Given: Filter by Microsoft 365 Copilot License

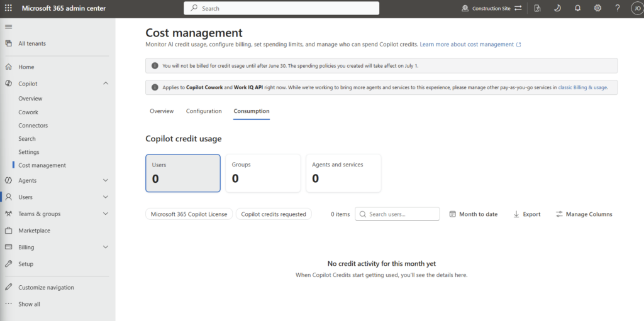Looking at the screenshot, I should tap(189, 214).
